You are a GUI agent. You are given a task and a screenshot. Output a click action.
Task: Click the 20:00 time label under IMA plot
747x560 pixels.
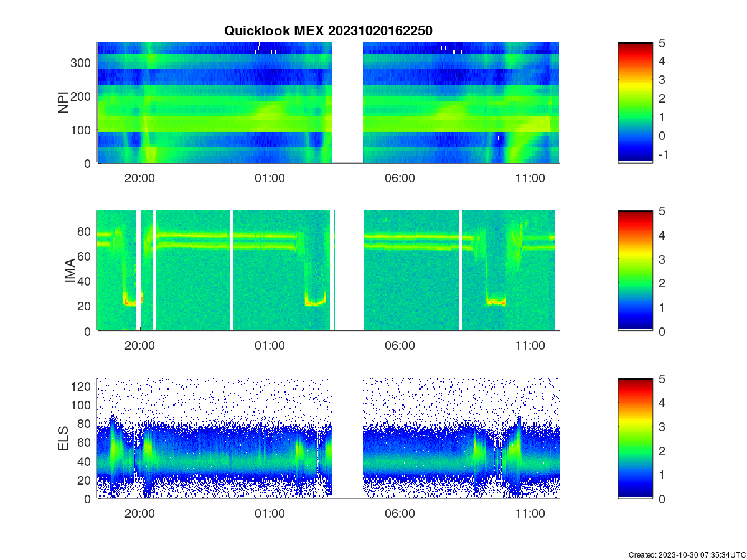coord(140,345)
